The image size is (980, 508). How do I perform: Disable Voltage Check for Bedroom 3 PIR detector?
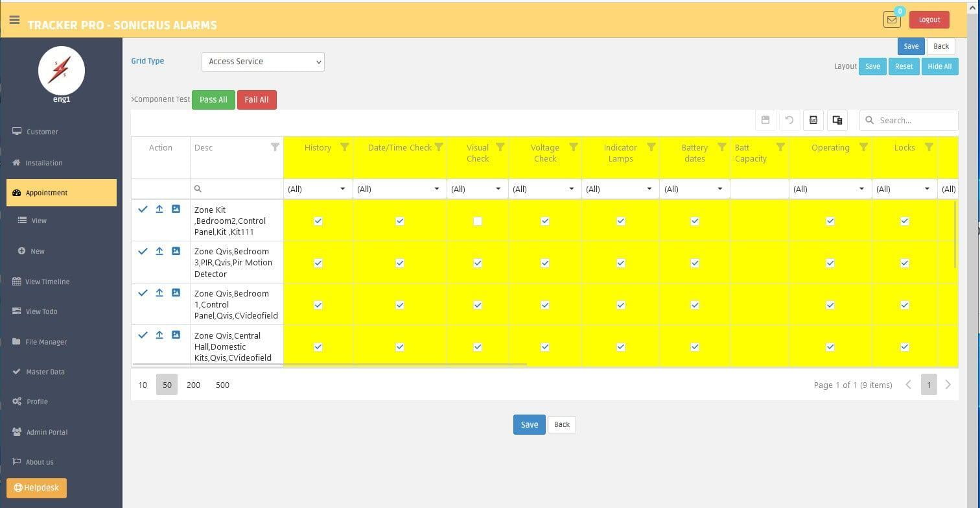pyautogui.click(x=545, y=263)
